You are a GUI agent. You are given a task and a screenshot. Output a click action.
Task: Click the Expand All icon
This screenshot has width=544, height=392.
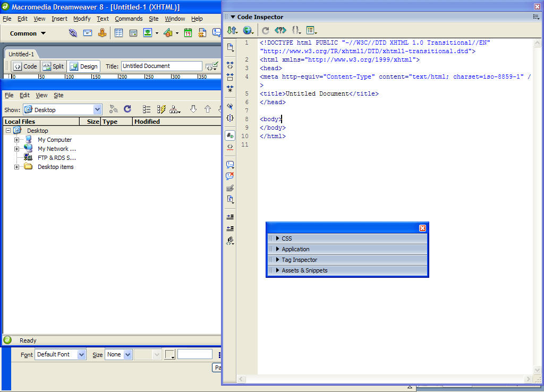(x=230, y=89)
